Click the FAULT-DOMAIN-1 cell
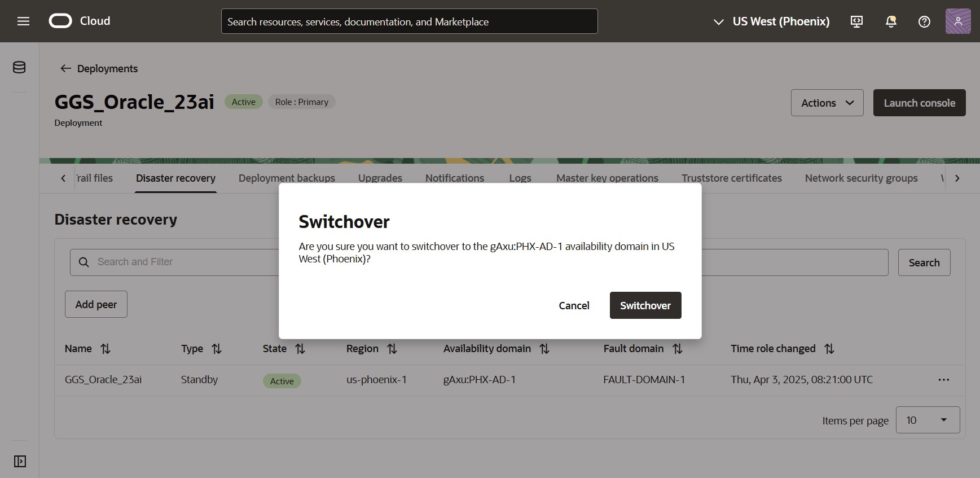 coord(644,380)
